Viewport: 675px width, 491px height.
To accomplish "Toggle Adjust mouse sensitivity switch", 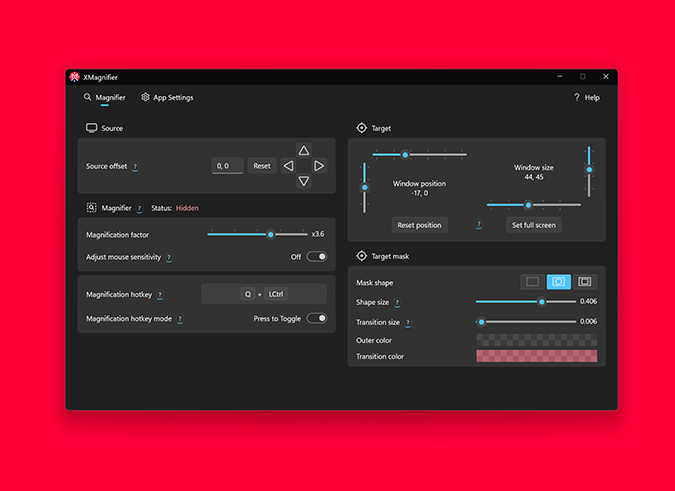I will [316, 257].
